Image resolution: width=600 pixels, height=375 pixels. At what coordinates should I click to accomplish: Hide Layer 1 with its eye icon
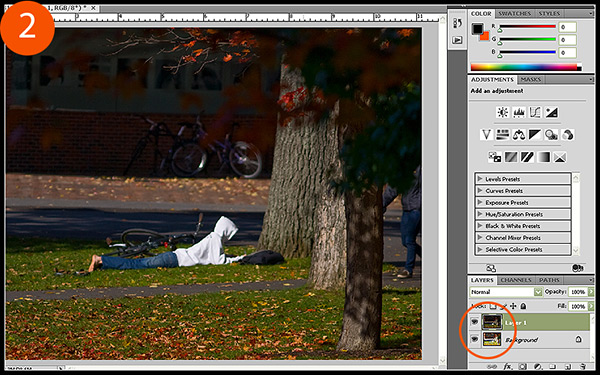click(x=474, y=322)
